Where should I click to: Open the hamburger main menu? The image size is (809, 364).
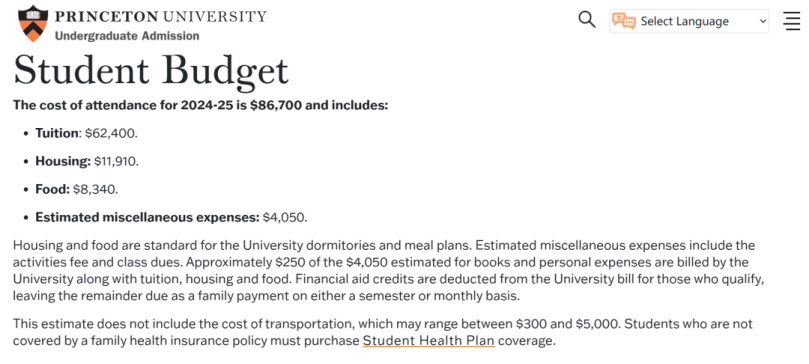click(791, 21)
